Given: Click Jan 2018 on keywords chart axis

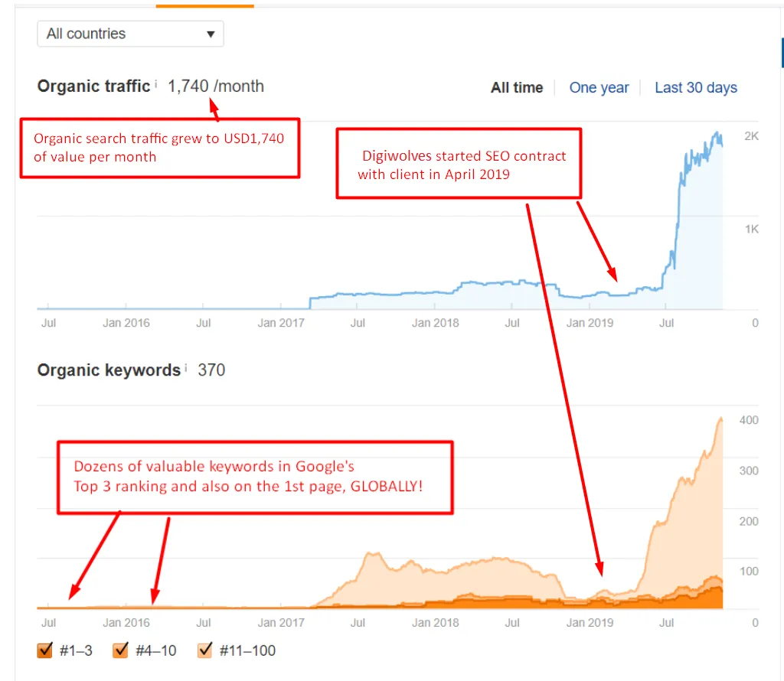Looking at the screenshot, I should click(435, 623).
